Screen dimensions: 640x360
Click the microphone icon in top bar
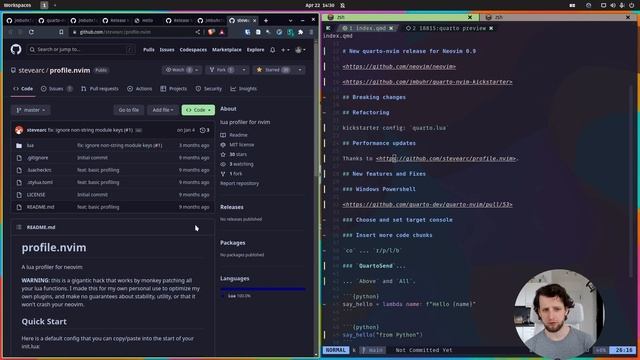pyautogui.click(x=622, y=5)
